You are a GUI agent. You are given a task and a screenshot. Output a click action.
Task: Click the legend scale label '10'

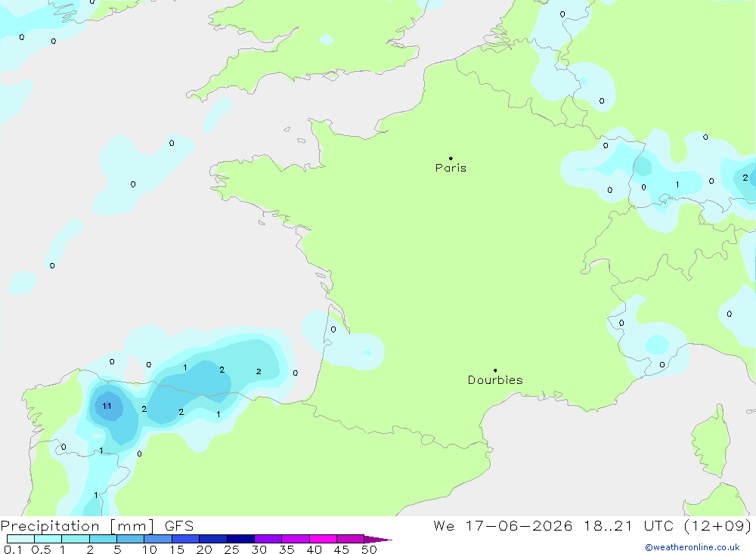(x=150, y=549)
